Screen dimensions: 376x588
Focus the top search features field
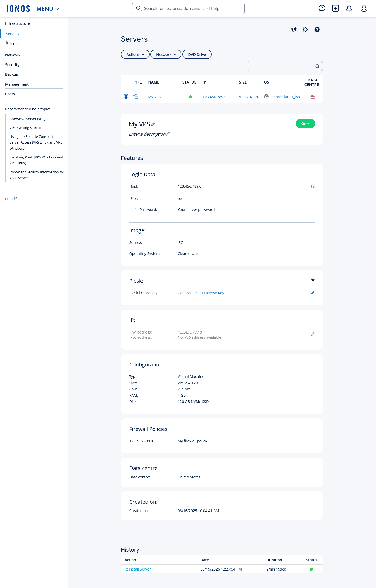(x=188, y=8)
